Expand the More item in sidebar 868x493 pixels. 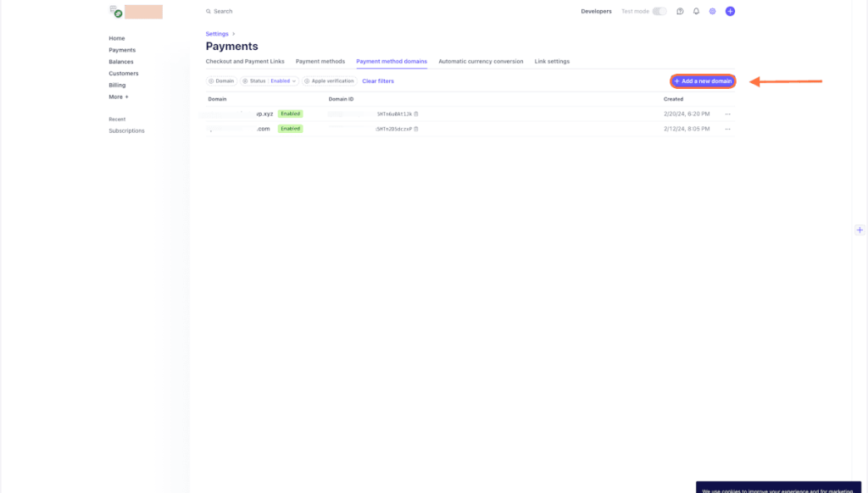[119, 97]
